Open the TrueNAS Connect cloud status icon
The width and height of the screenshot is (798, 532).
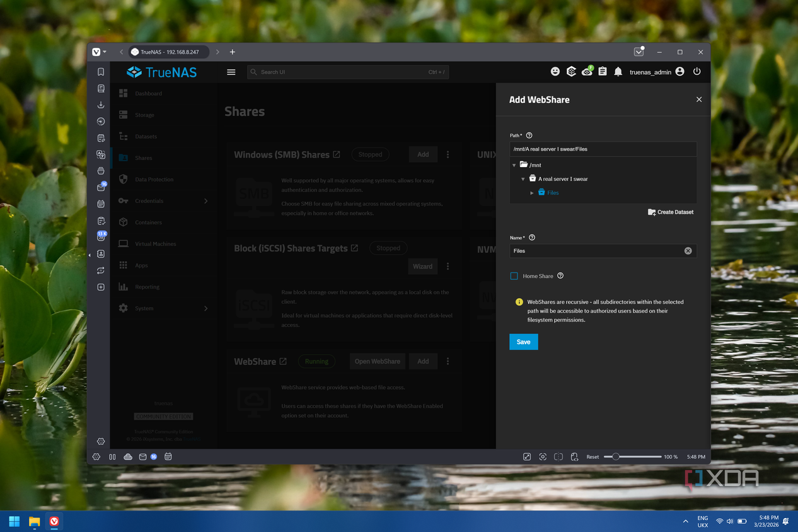(x=587, y=71)
